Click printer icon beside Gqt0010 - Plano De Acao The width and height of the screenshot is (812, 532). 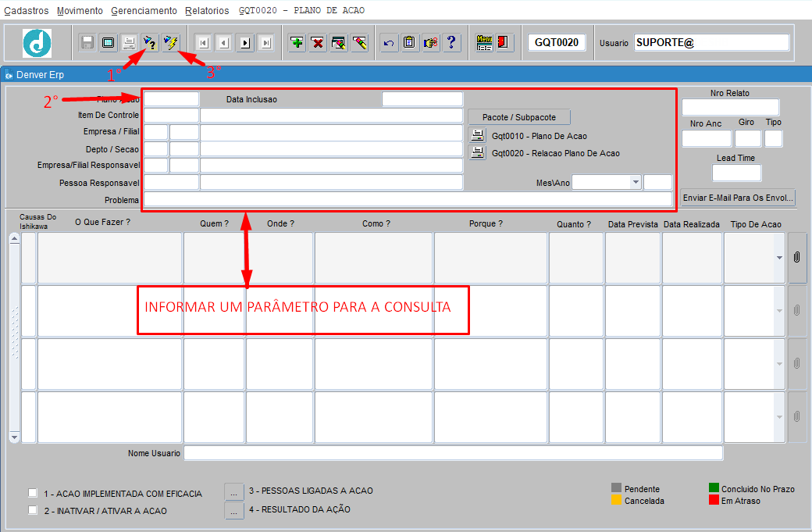[x=478, y=136]
